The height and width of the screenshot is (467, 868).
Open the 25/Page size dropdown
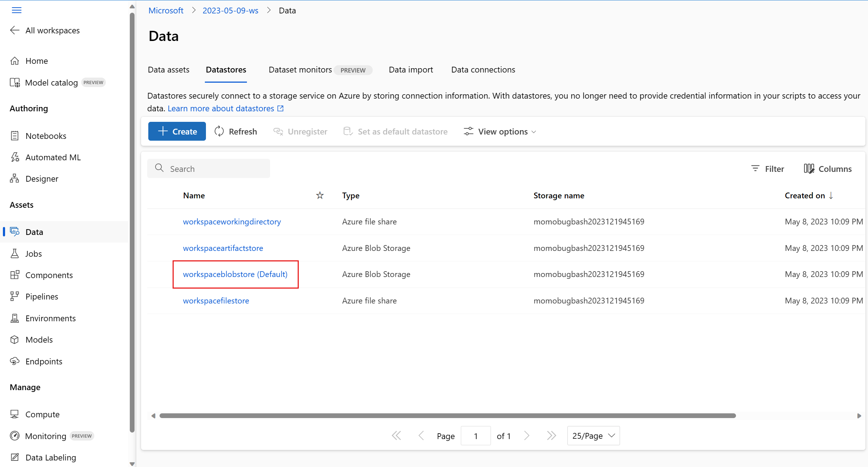click(x=593, y=436)
